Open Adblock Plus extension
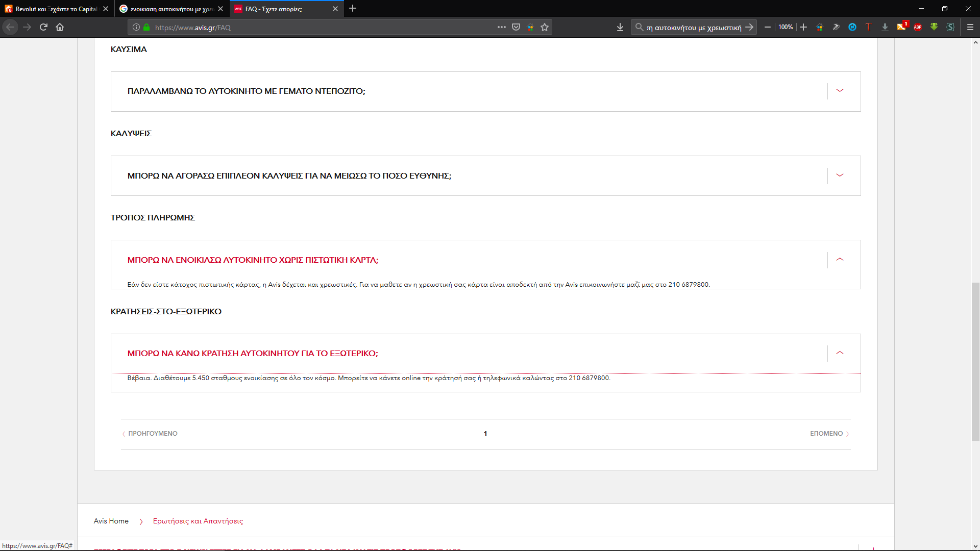 [x=918, y=27]
